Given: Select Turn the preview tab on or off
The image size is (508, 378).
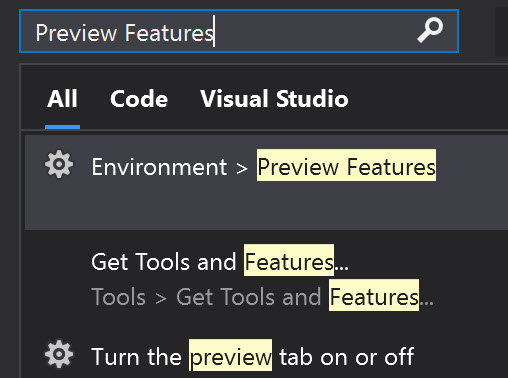Looking at the screenshot, I should coord(252,356).
